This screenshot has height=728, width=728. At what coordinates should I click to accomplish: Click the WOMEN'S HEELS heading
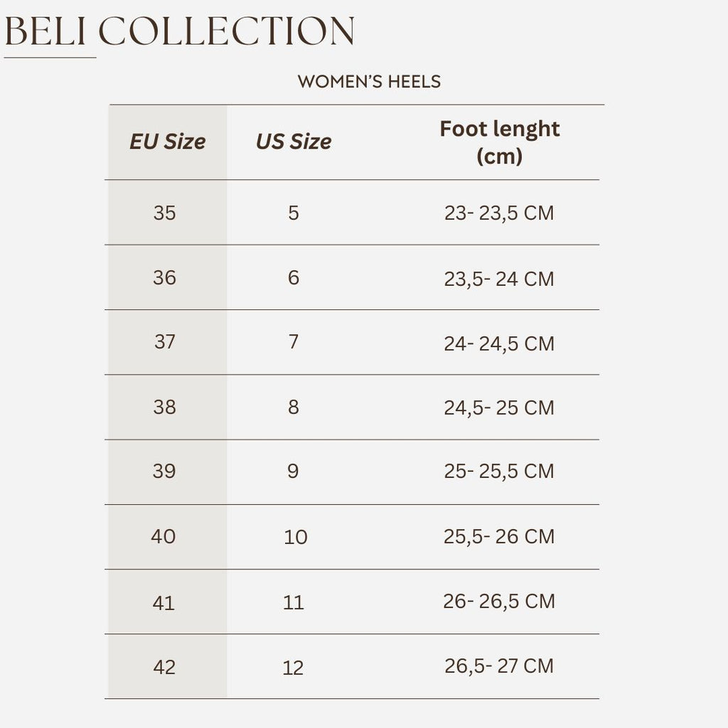point(369,82)
